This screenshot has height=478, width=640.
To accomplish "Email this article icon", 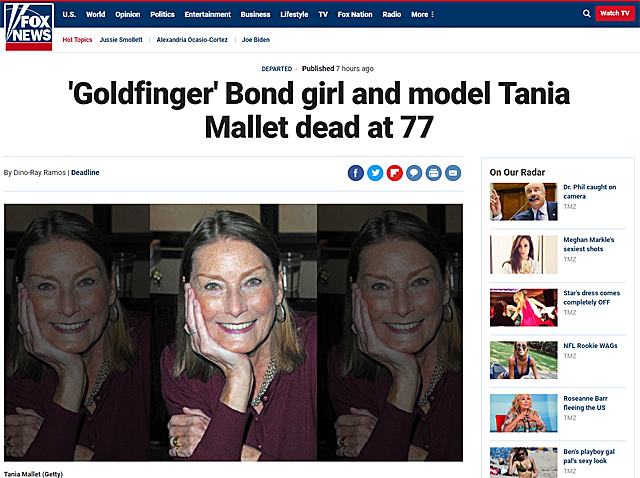I will point(453,173).
